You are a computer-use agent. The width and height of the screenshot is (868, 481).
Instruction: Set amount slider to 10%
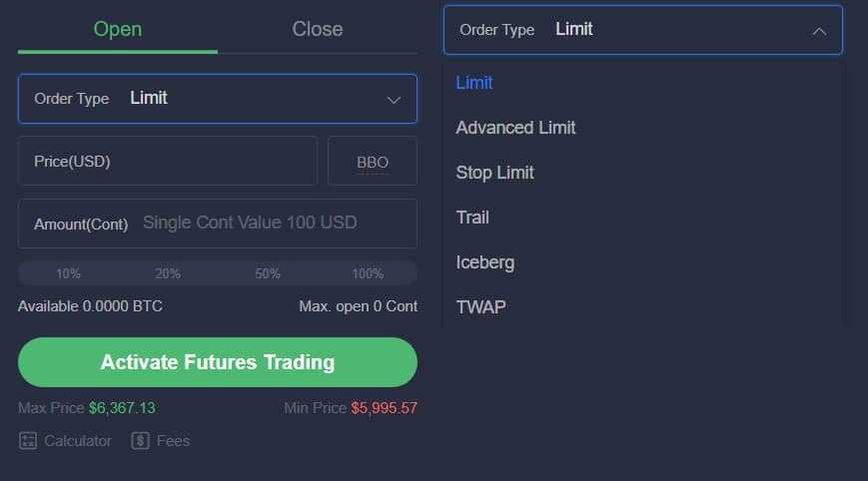68,273
